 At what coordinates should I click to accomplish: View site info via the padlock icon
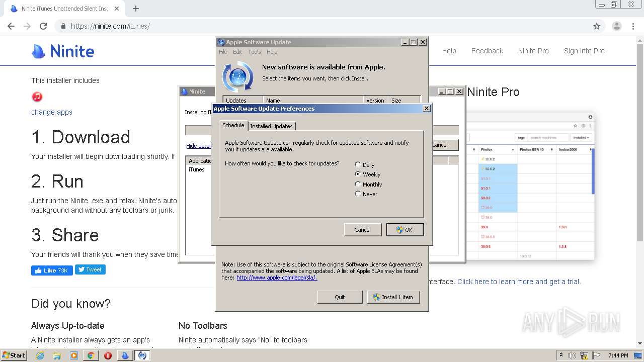pyautogui.click(x=63, y=26)
